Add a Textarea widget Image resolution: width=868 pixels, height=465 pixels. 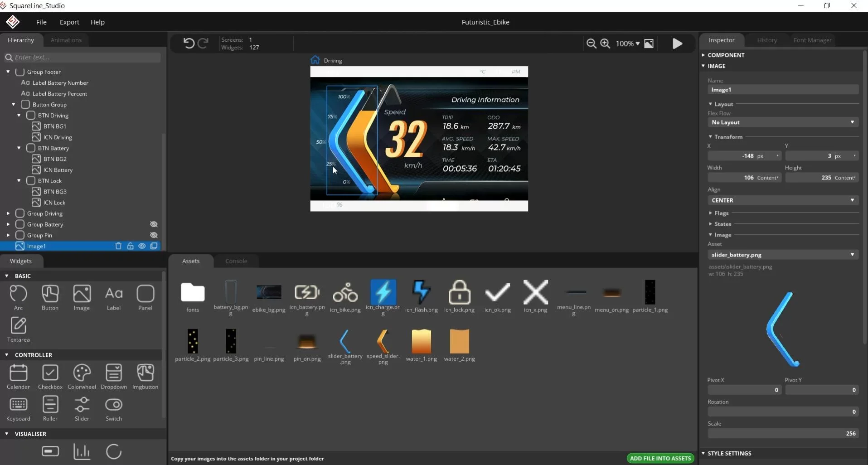[x=18, y=329]
